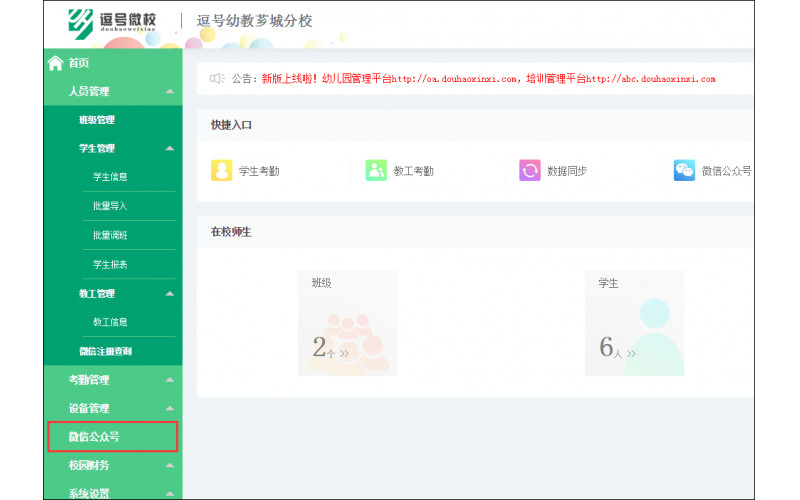Click the 数据同步 shortcut label
This screenshot has width=800, height=500.
click(567, 171)
